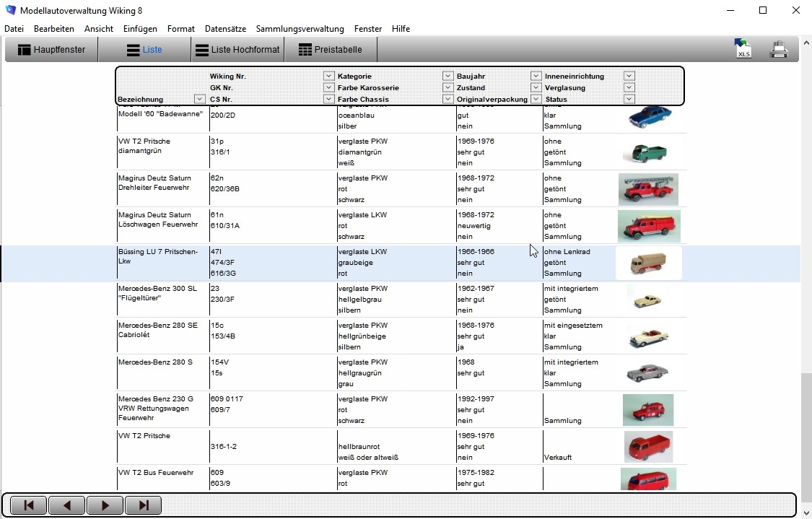
Task: Open the GK Nr. column dropdown
Action: [x=328, y=87]
